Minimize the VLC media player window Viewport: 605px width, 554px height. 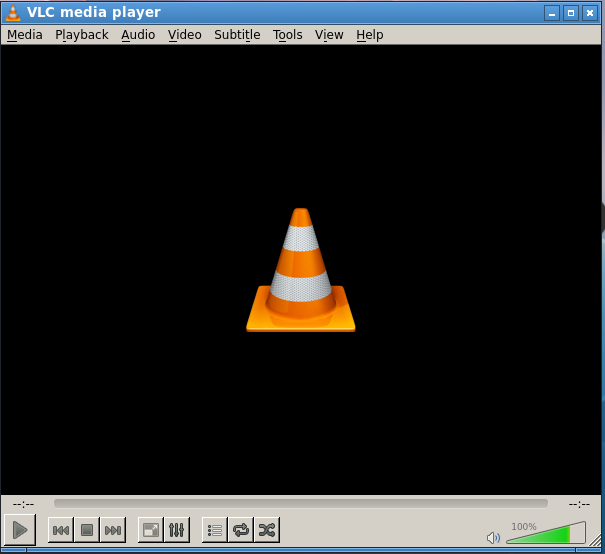pos(552,13)
